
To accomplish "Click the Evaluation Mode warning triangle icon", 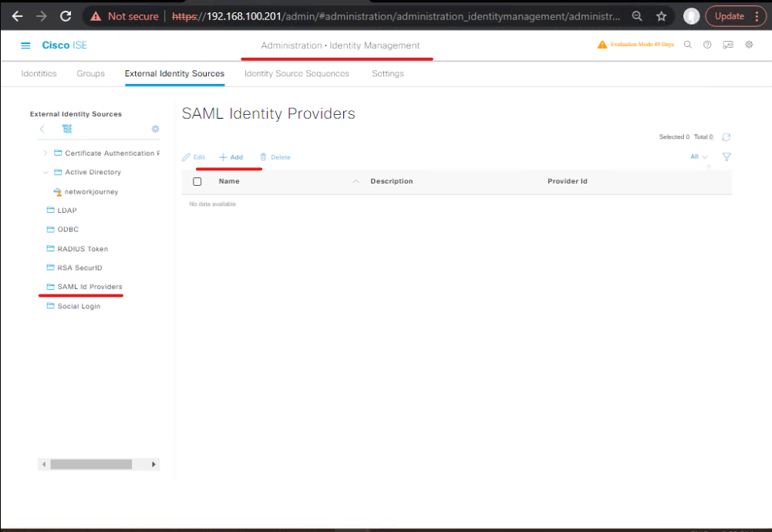I will pos(602,45).
